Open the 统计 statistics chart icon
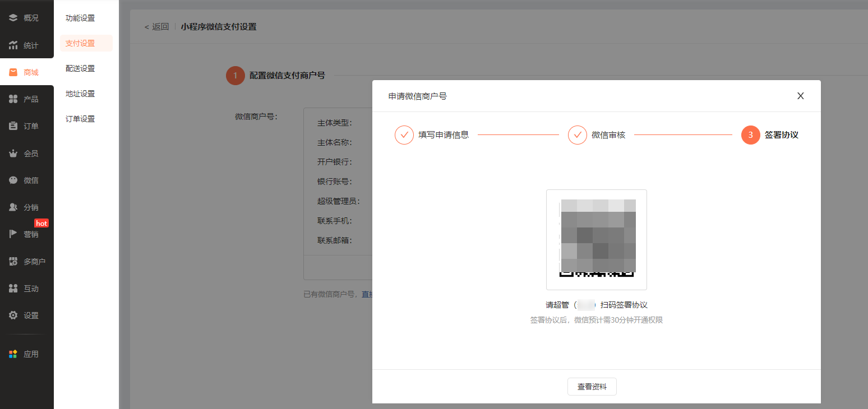 [13, 45]
